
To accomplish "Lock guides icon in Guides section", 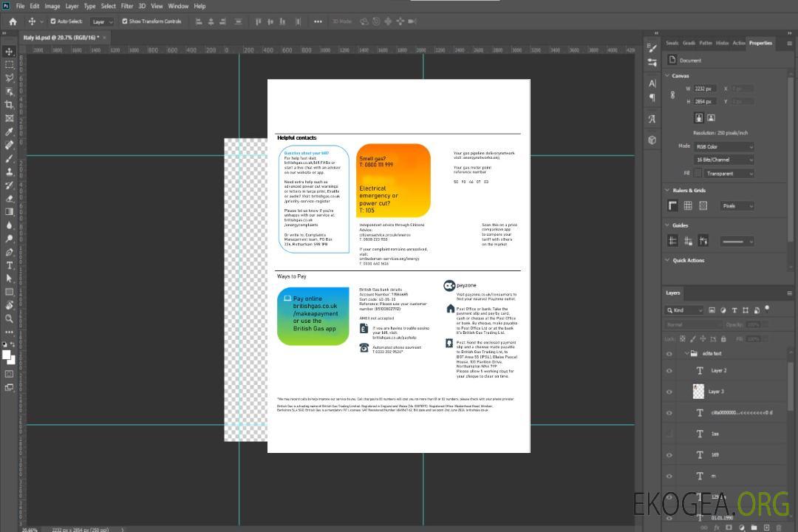I will pos(688,242).
